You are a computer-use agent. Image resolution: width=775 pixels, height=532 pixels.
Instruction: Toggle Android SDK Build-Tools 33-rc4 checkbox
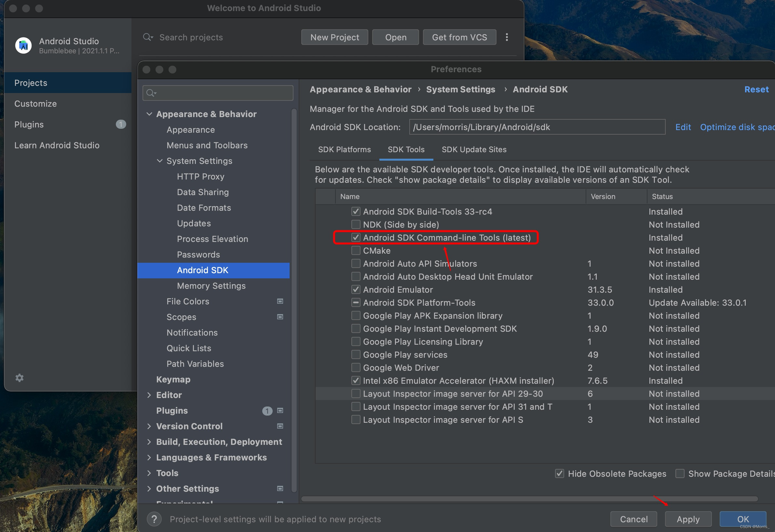click(x=356, y=211)
